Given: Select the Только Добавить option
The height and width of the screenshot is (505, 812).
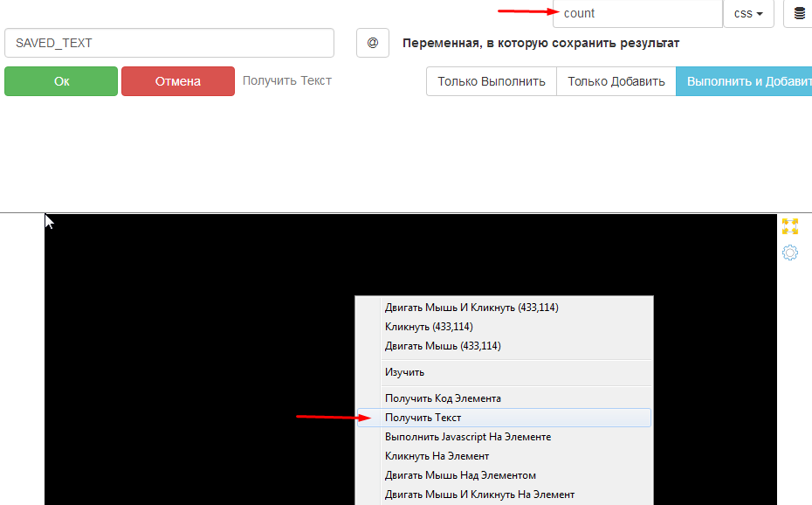Looking at the screenshot, I should [616, 81].
